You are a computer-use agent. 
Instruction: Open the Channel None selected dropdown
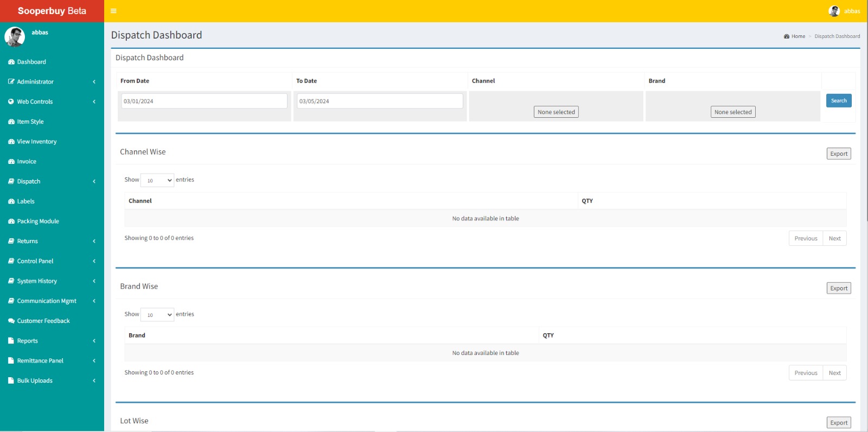556,112
